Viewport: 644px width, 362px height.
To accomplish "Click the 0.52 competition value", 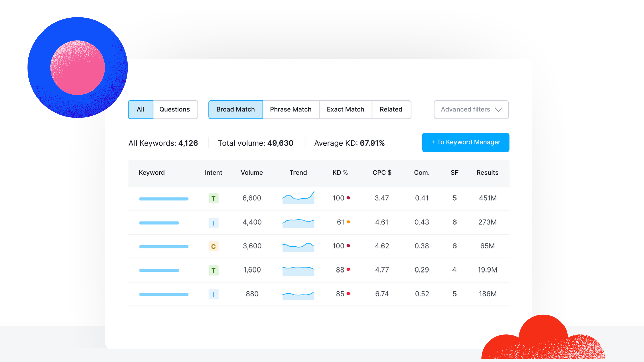I will pyautogui.click(x=422, y=294).
